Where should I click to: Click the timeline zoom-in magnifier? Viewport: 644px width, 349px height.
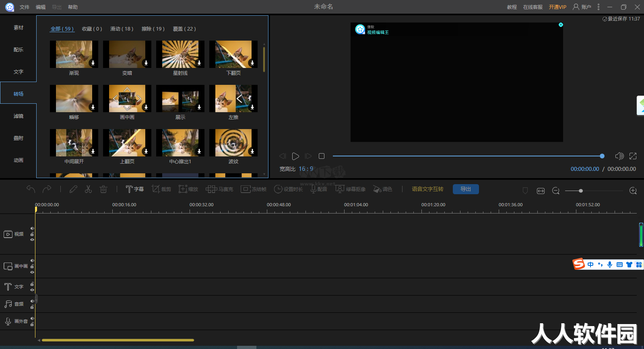(x=633, y=191)
